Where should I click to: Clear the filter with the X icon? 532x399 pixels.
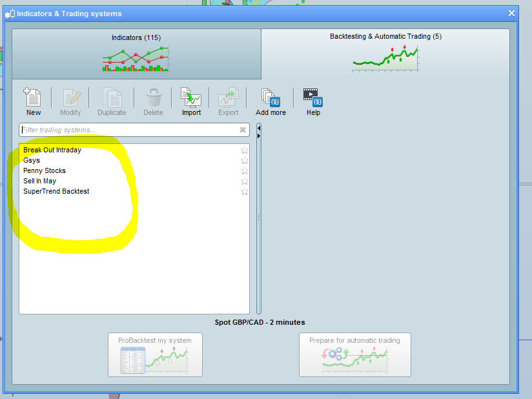(x=243, y=130)
